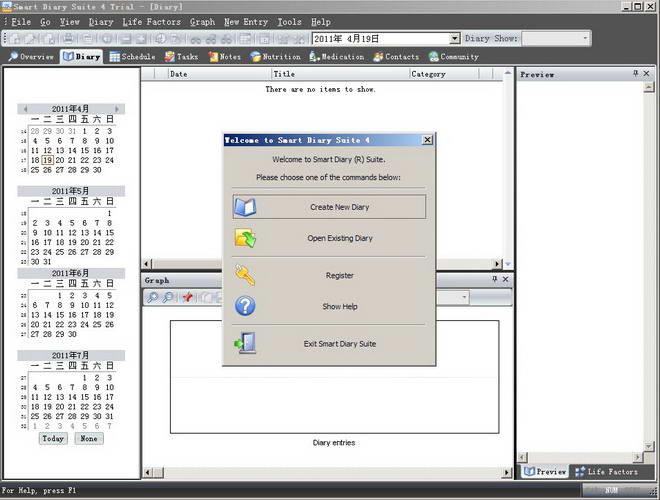Click the folder icon beside Open Existing Diary
Viewport: 660px width, 500px height.
[245, 238]
